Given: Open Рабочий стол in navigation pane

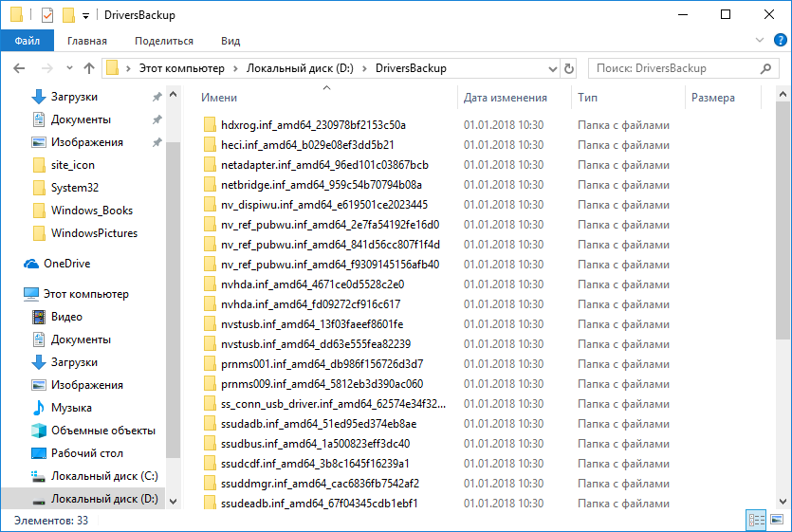Looking at the screenshot, I should point(87,452).
